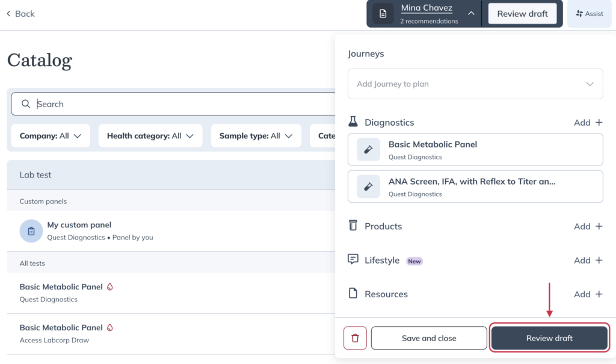Go Back to previous page
616x364 pixels.
21,13
